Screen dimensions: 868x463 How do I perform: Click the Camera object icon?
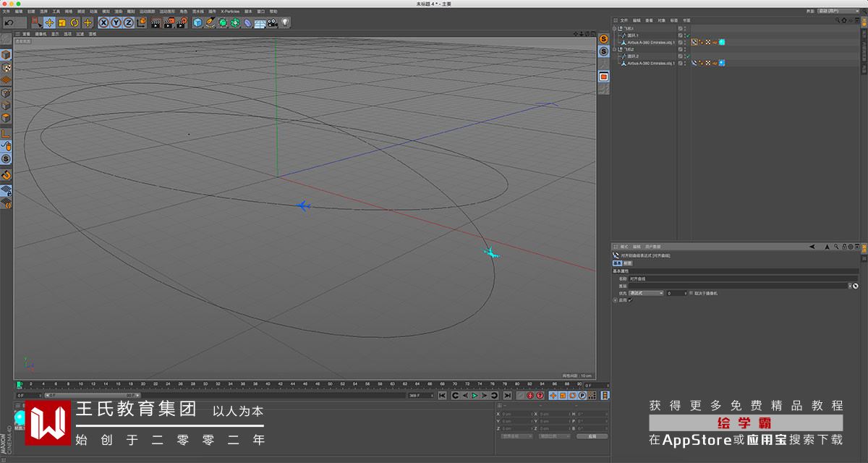[x=272, y=22]
